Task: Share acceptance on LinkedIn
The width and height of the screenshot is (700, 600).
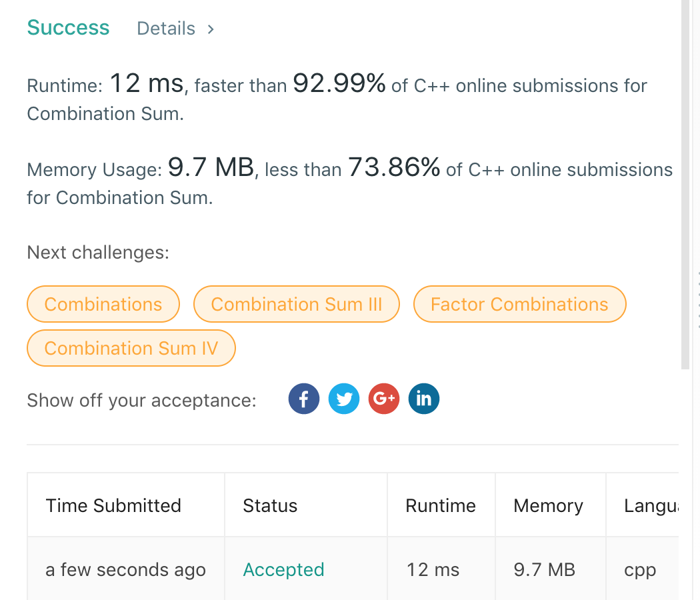Action: [x=423, y=399]
